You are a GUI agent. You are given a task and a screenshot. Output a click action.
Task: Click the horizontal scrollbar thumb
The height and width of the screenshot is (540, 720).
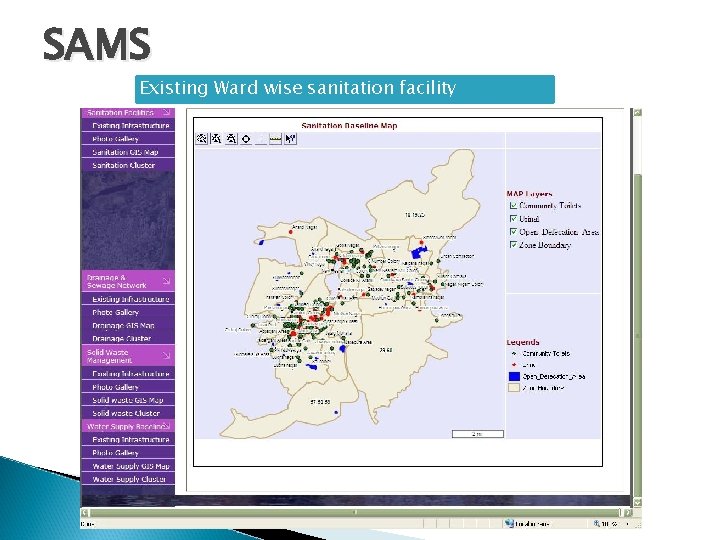[x=354, y=512]
